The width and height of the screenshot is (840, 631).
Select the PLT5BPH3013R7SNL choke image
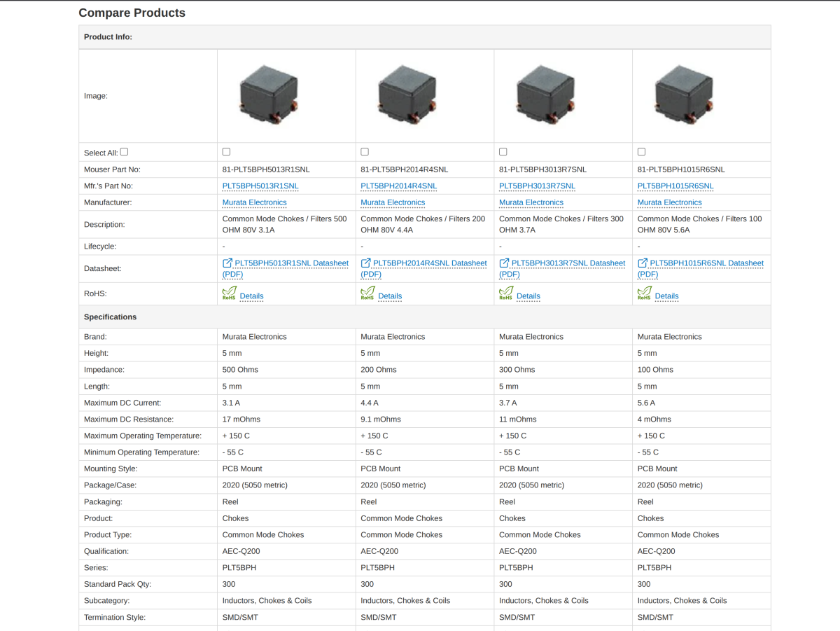coord(545,95)
